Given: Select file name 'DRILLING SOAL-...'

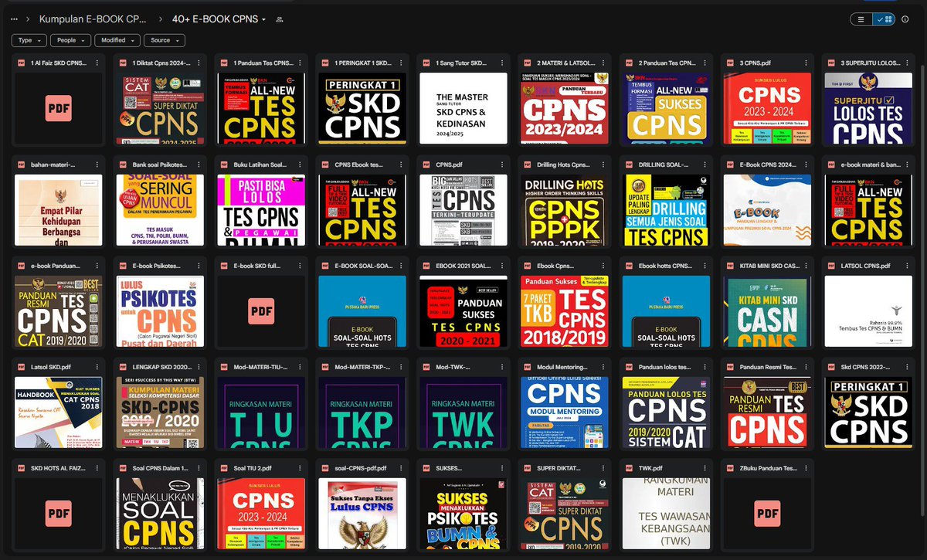Looking at the screenshot, I should coord(665,165).
